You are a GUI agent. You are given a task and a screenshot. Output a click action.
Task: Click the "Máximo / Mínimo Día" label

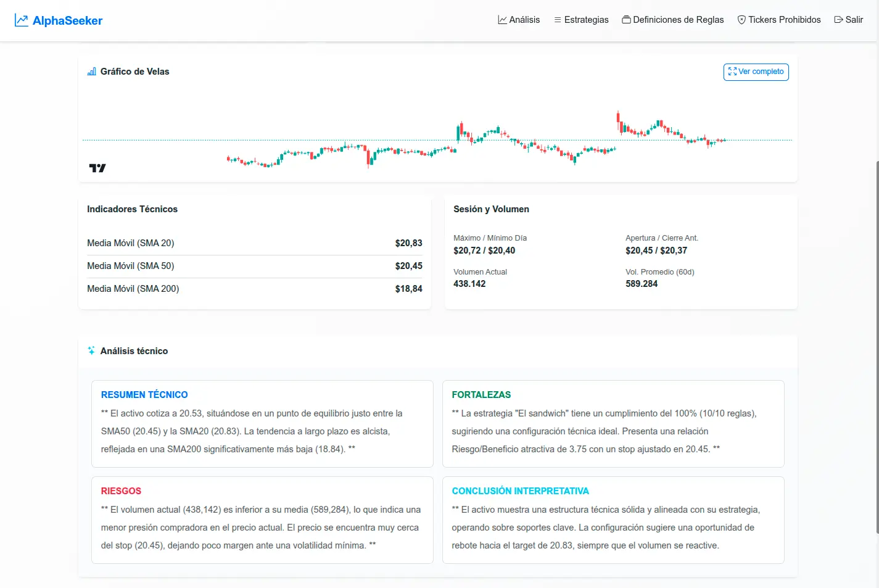pos(490,238)
